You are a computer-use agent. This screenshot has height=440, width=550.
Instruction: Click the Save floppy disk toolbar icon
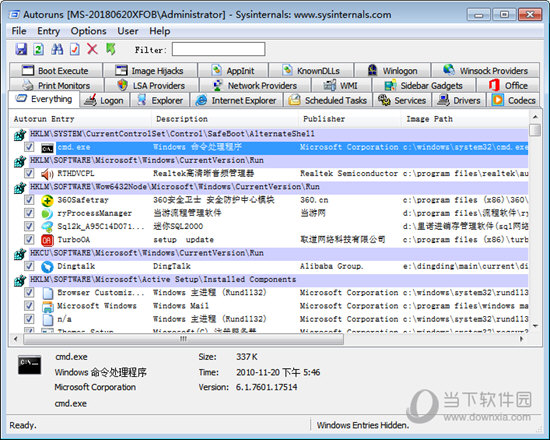click(x=21, y=49)
